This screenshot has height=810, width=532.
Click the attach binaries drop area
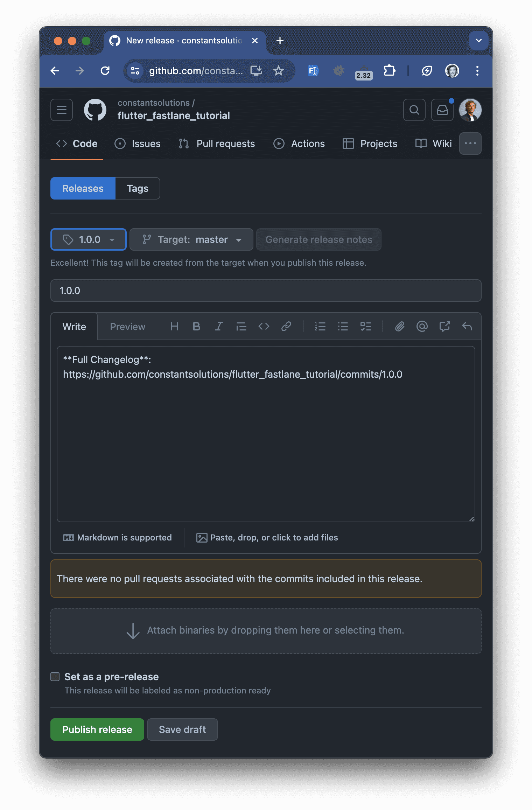(266, 631)
